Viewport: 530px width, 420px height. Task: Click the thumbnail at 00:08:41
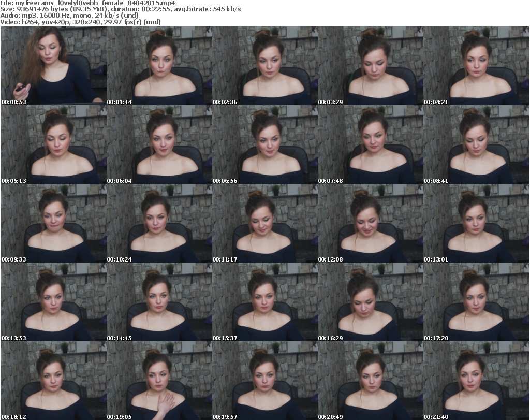(476, 145)
